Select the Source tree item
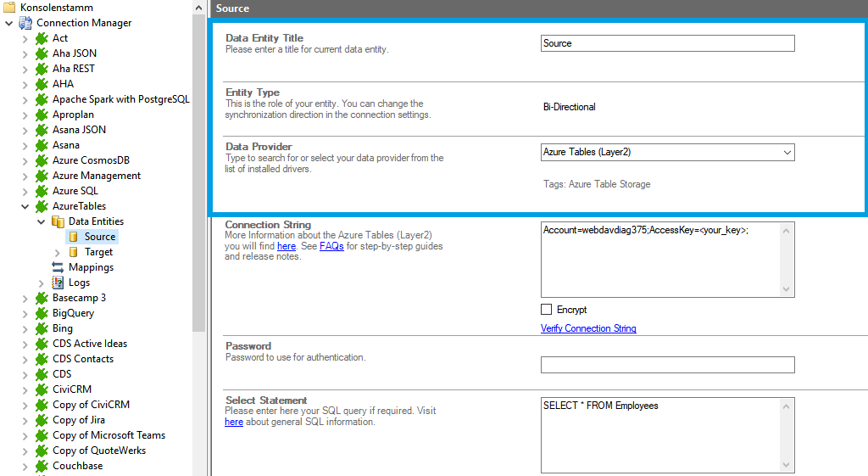 click(100, 237)
